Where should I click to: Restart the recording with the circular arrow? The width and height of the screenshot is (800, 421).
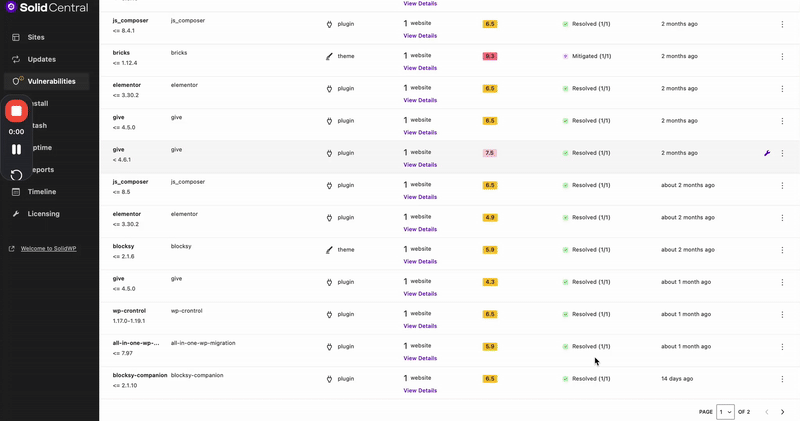pos(16,175)
